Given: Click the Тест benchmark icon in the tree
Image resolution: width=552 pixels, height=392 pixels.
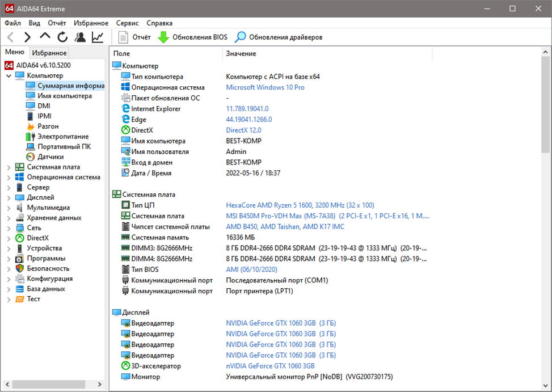Looking at the screenshot, I should coord(20,299).
